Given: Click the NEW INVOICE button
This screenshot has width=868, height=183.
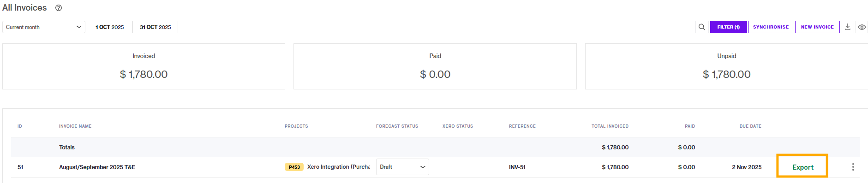Looking at the screenshot, I should click(817, 27).
